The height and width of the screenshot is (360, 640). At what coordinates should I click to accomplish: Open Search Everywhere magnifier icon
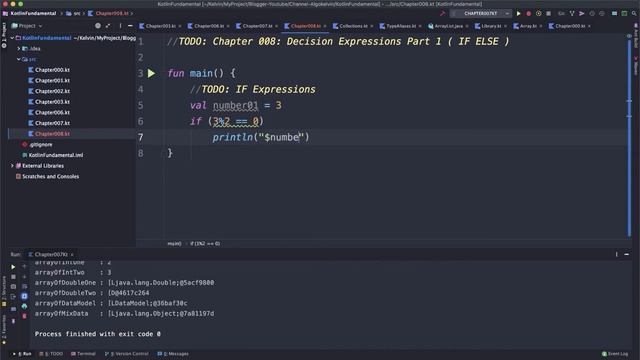pyautogui.click(x=634, y=13)
